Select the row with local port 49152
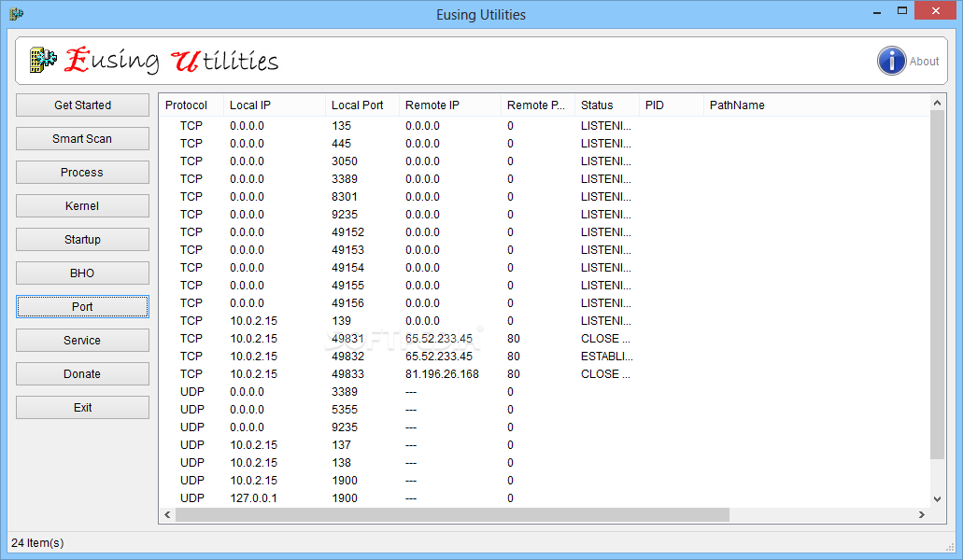The height and width of the screenshot is (560, 963). coord(545,232)
